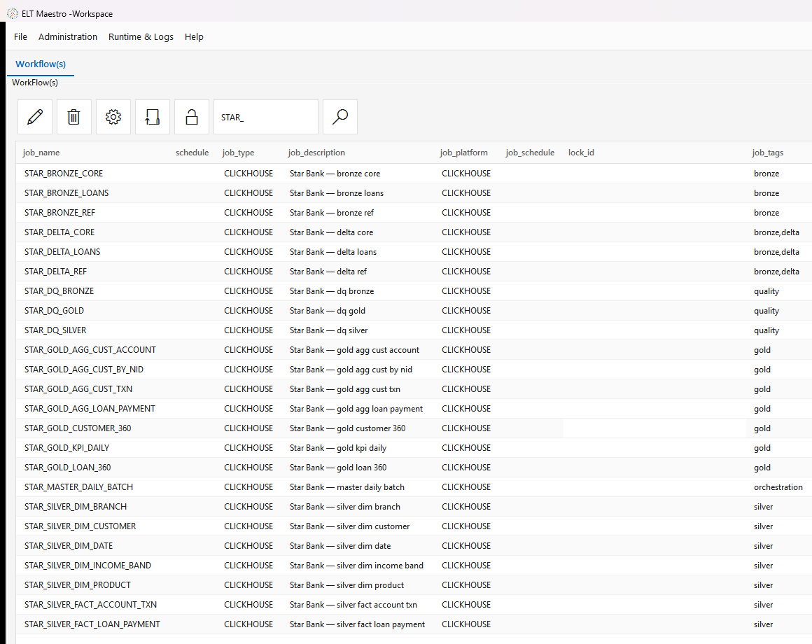Select the STAR_DELTA_CORE job
This screenshot has height=644, width=812.
coord(59,232)
